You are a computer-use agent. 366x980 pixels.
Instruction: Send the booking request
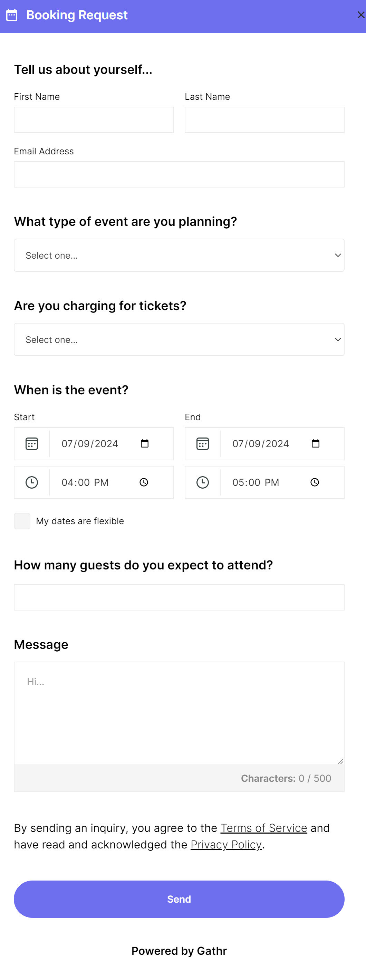[x=179, y=899]
